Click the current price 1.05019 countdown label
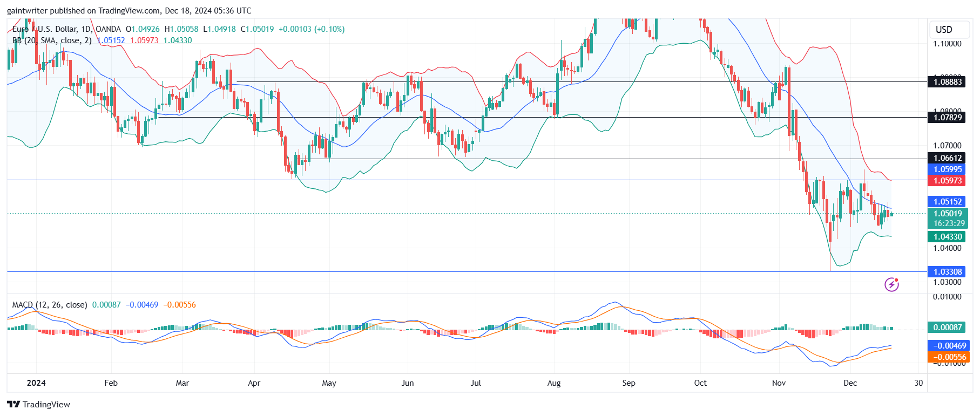 tap(948, 218)
